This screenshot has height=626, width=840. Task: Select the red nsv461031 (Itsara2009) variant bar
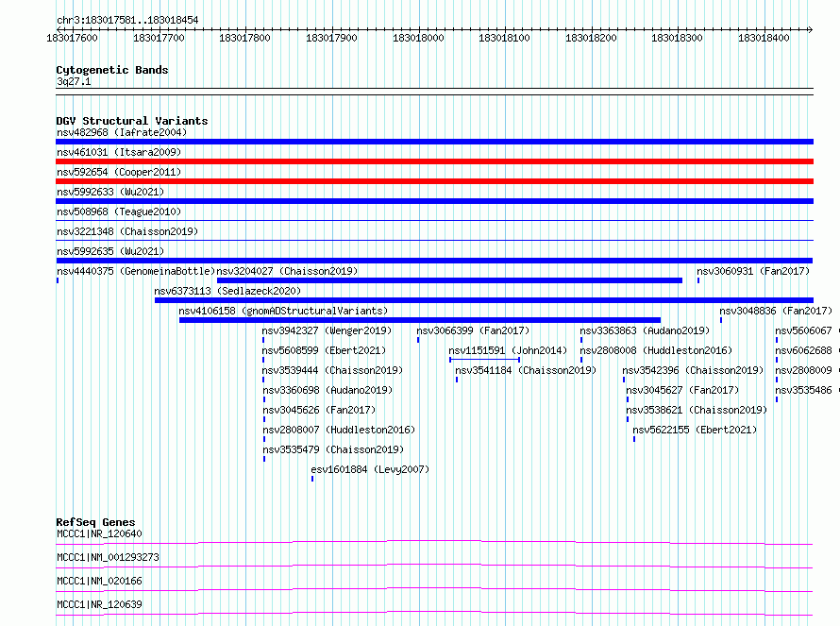pyautogui.click(x=434, y=161)
